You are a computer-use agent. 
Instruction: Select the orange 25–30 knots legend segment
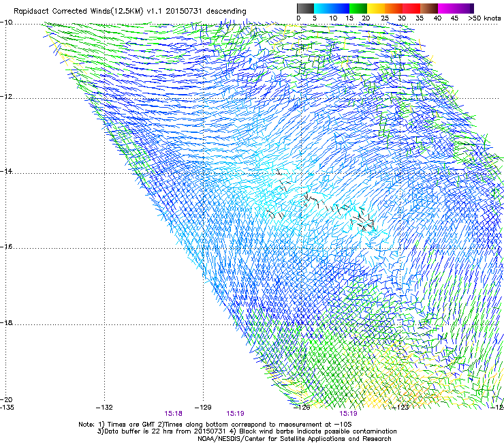pos(394,8)
